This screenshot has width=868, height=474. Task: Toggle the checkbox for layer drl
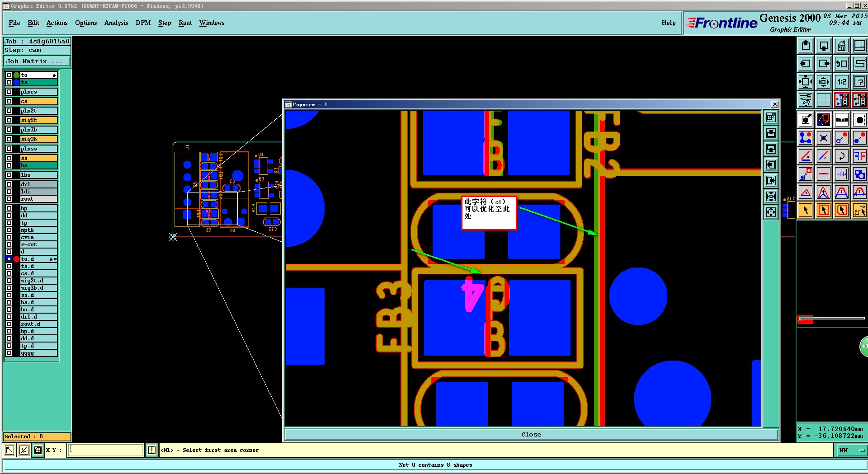tap(9, 184)
